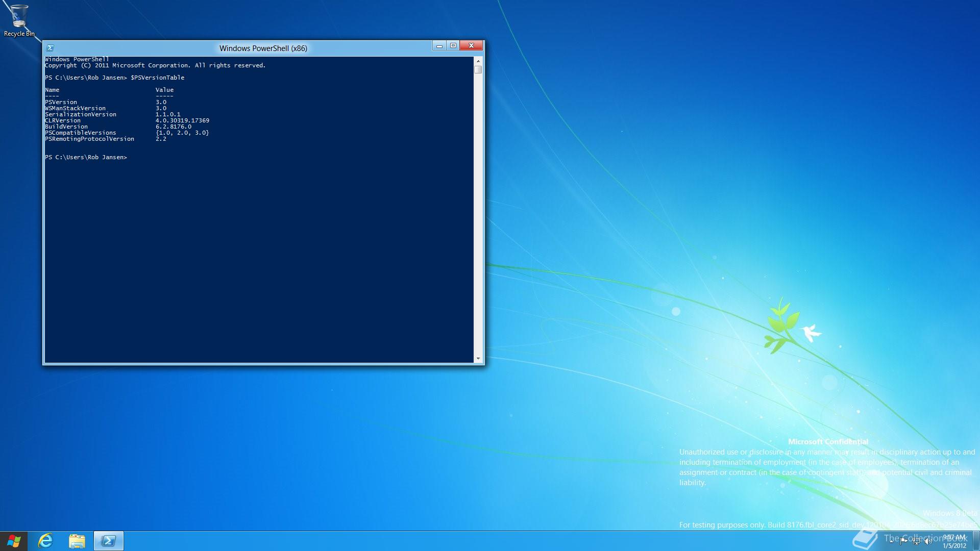Maximize the Windows PowerShell window

tap(453, 46)
